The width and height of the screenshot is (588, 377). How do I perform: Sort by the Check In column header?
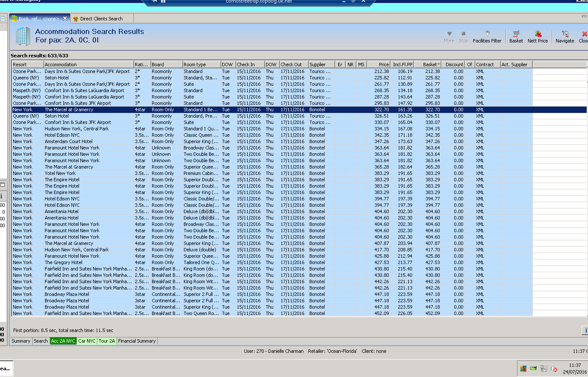coord(250,65)
